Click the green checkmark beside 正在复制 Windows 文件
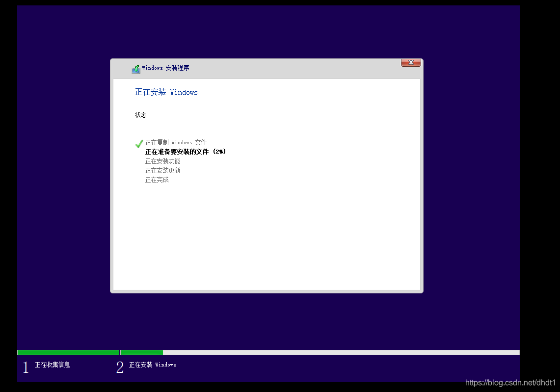Screen dimensions: 560x392 click(x=139, y=144)
